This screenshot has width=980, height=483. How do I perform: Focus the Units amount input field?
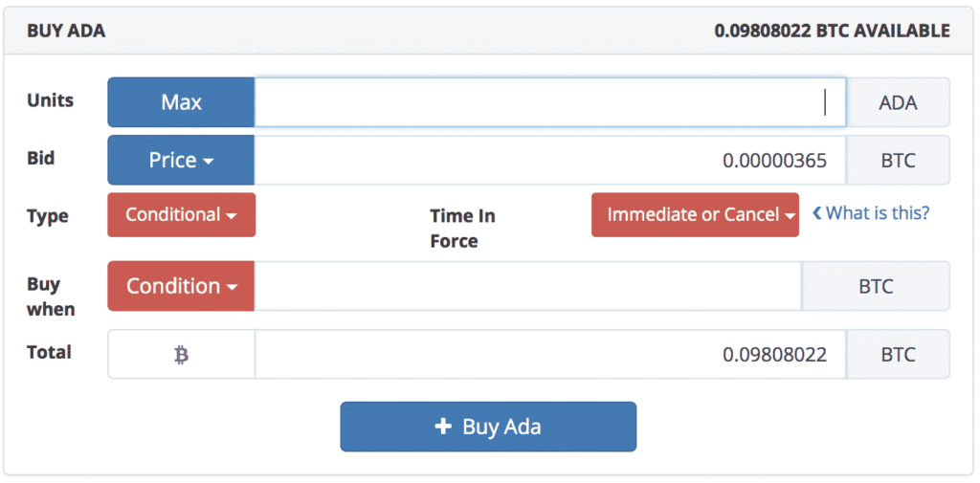click(x=550, y=102)
